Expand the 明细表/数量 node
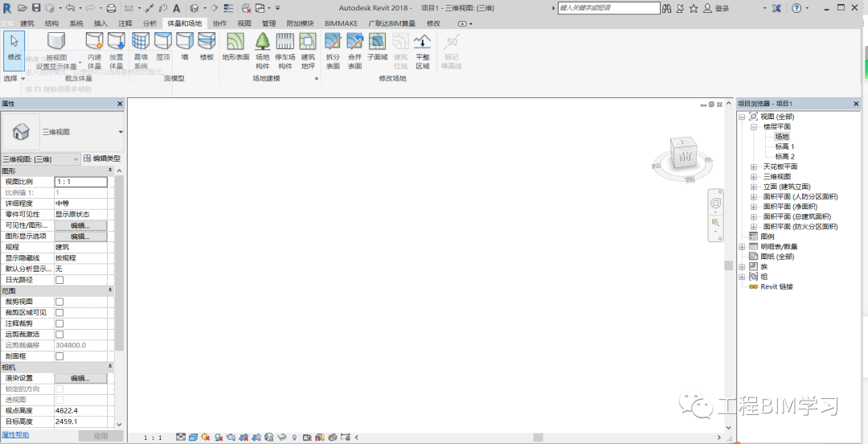 tap(742, 247)
